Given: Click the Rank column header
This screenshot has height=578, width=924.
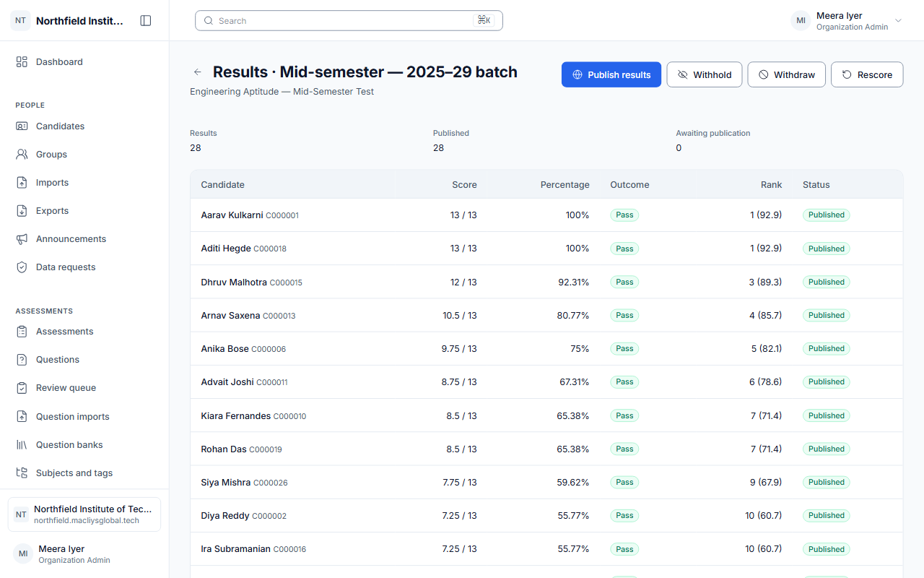Looking at the screenshot, I should coord(771,185).
